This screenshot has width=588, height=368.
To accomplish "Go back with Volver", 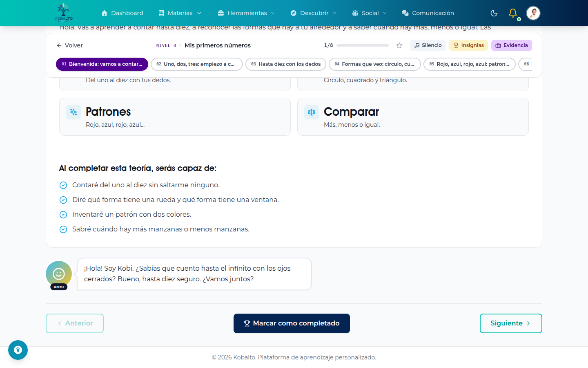I will pyautogui.click(x=69, y=45).
